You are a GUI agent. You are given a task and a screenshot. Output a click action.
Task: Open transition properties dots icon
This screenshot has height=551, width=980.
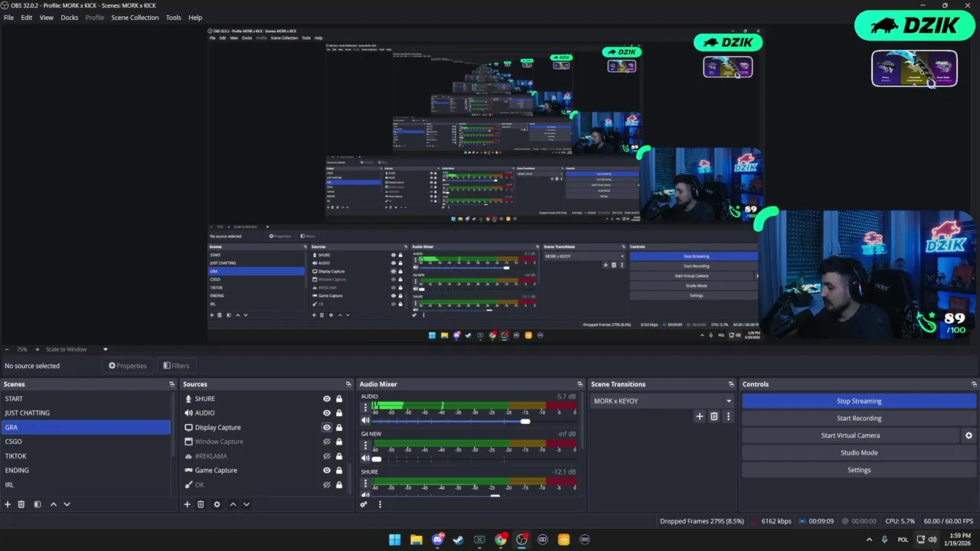(x=728, y=416)
